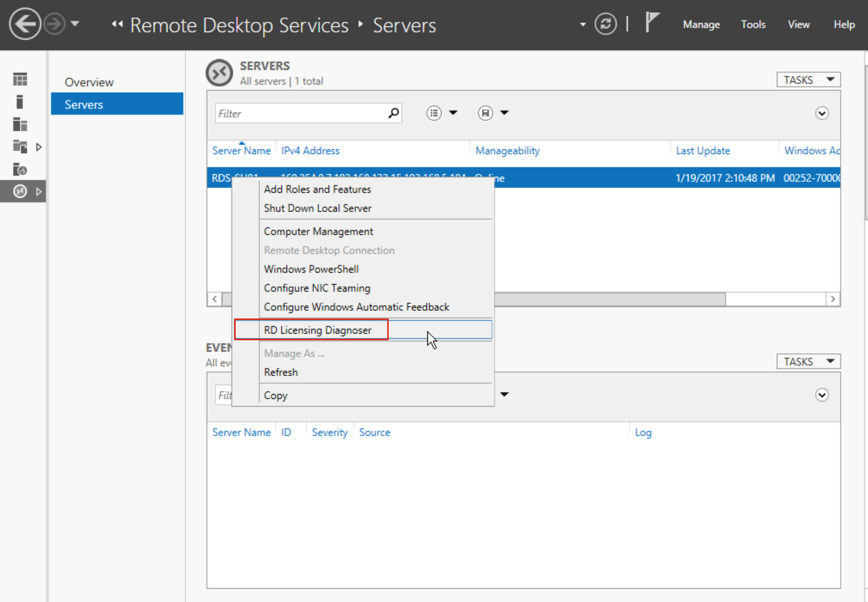Sort by the Manageability column header

pyautogui.click(x=507, y=151)
